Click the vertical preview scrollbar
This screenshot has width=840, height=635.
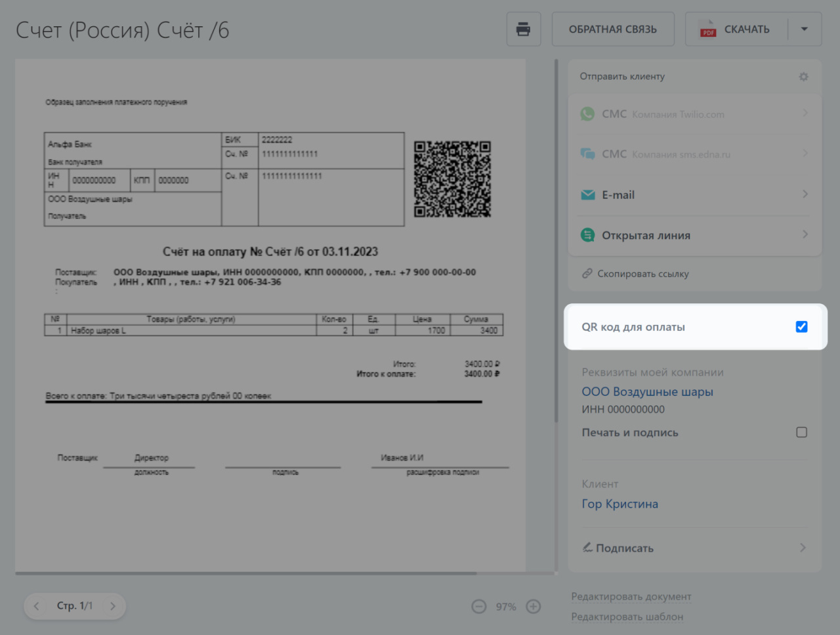pyautogui.click(x=556, y=240)
